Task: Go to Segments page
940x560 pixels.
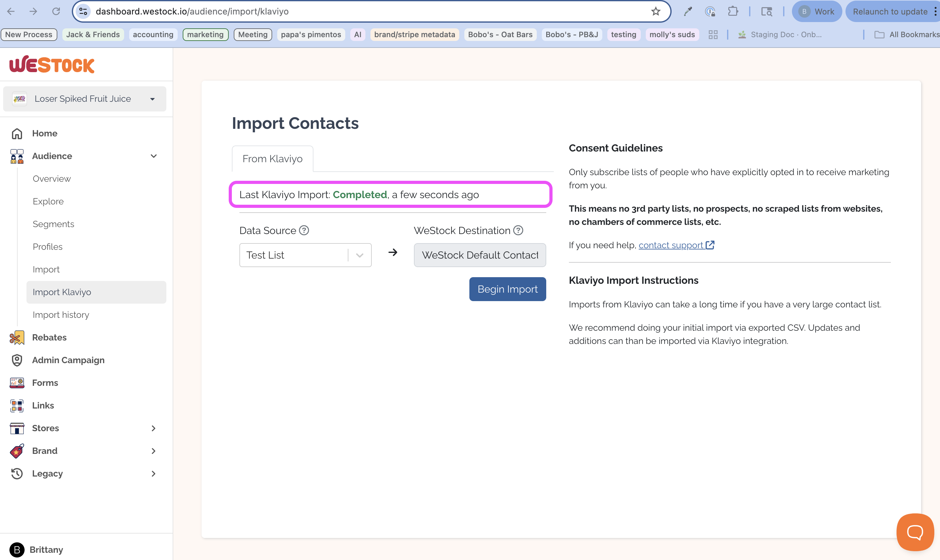Action: pyautogui.click(x=53, y=224)
